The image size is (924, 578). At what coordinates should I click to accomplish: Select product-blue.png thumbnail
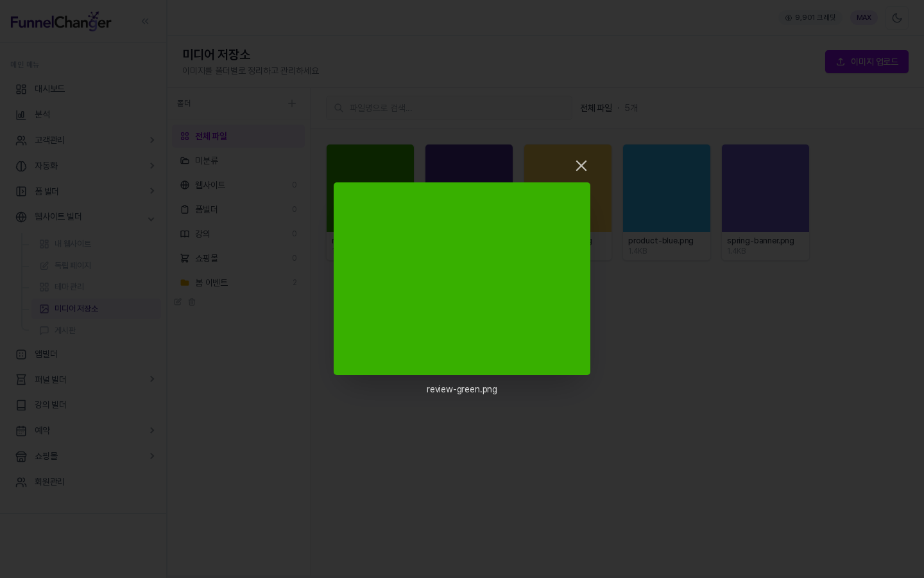click(667, 188)
